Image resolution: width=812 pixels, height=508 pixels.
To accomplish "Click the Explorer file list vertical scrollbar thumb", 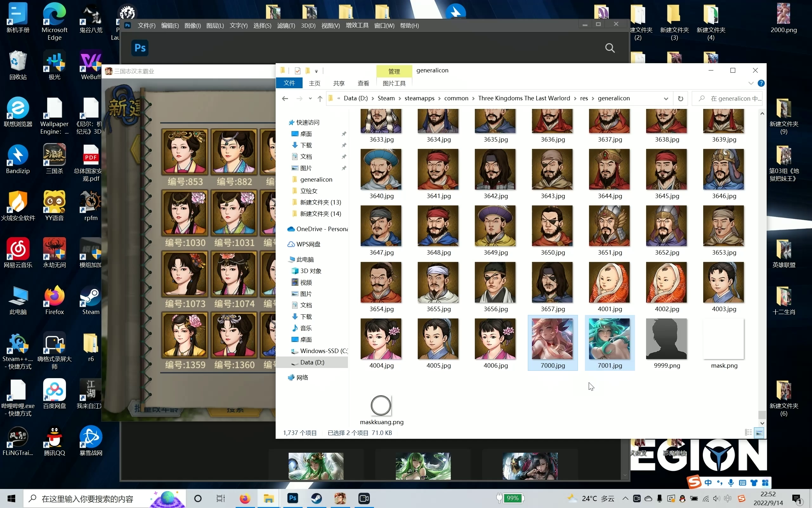I will click(x=762, y=414).
